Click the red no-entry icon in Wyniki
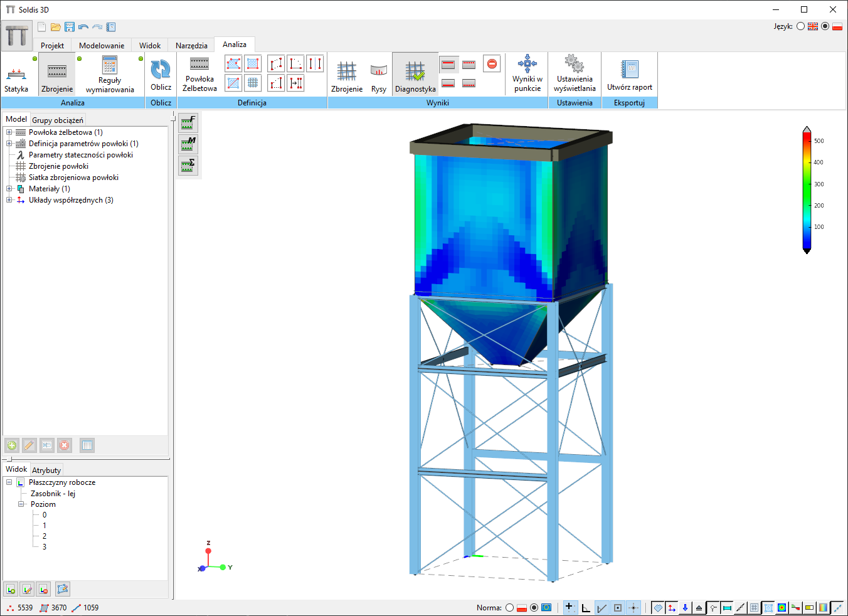This screenshot has height=616, width=848. click(492, 64)
